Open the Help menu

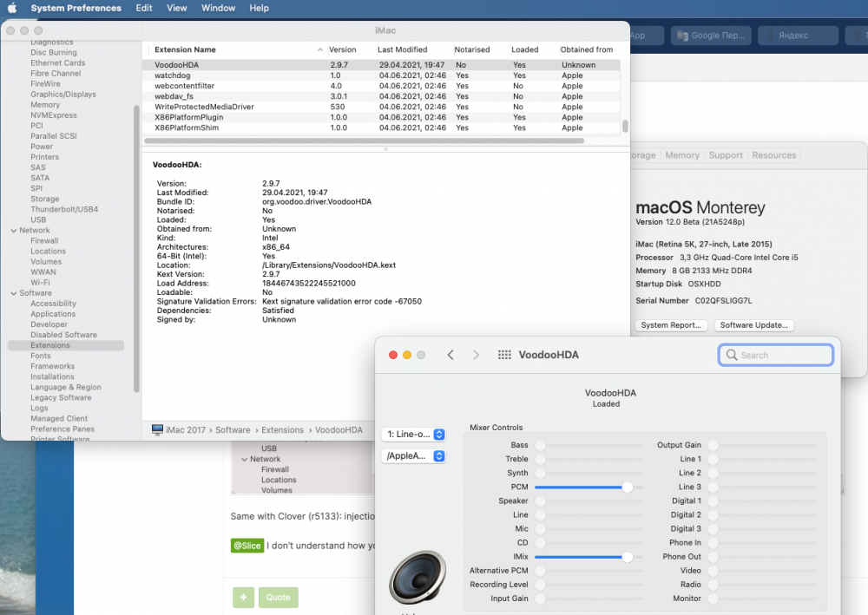[x=259, y=8]
